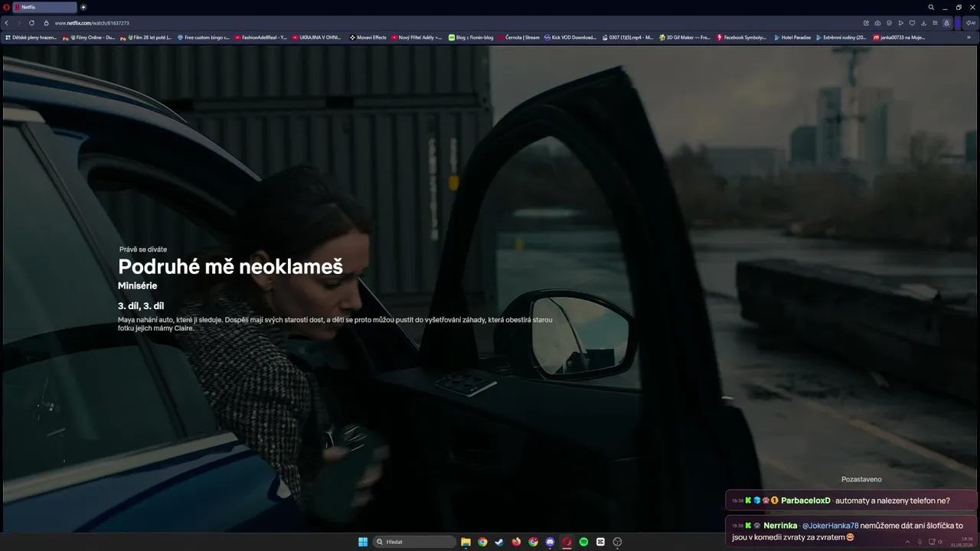Open Steam from the taskbar
The width and height of the screenshot is (980, 551).
499,542
